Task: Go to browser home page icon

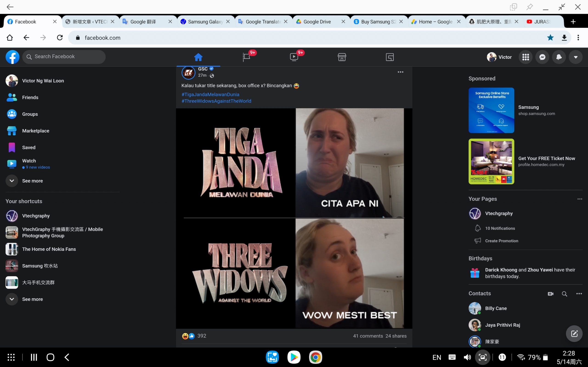Action: [x=10, y=38]
